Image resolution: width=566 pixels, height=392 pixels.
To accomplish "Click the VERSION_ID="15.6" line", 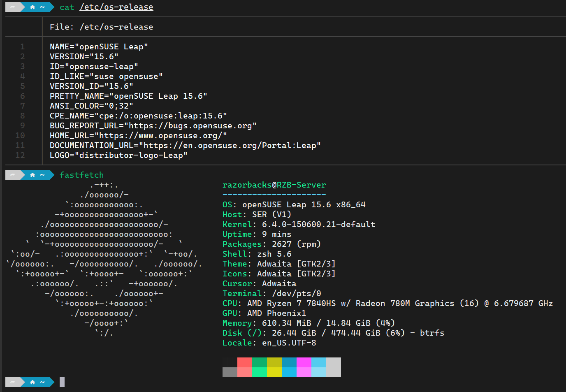I will click(x=92, y=86).
